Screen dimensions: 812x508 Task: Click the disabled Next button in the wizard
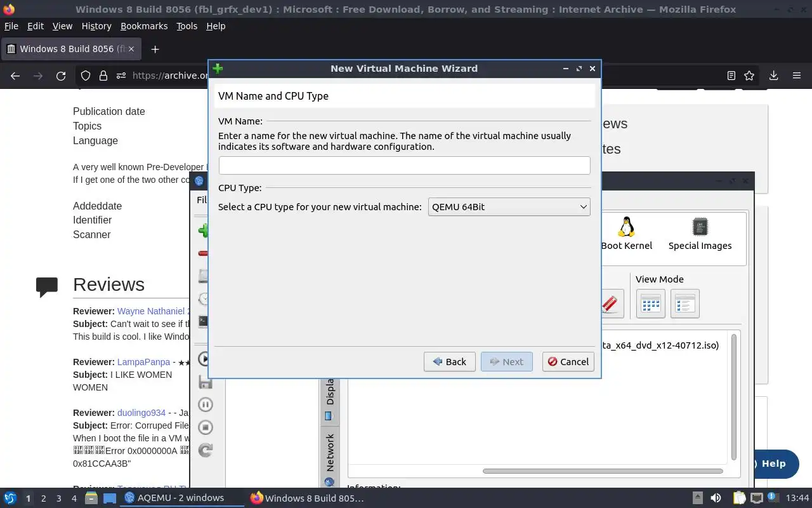507,361
